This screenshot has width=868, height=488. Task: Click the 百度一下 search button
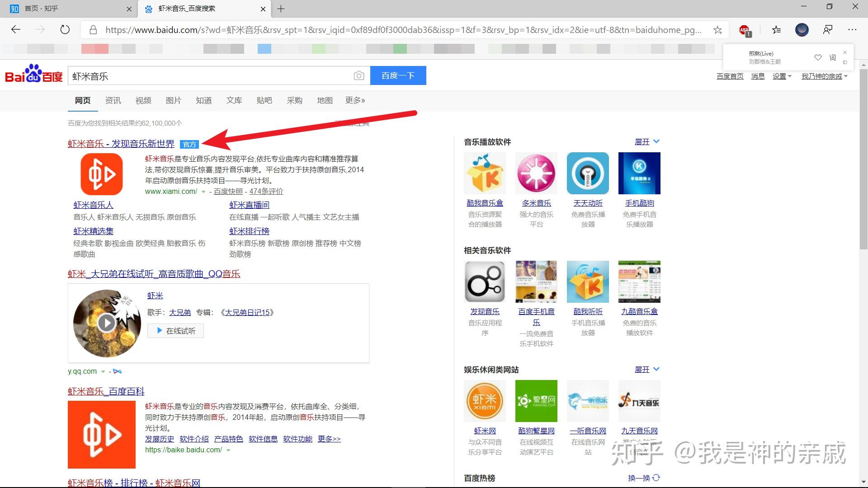(x=398, y=75)
